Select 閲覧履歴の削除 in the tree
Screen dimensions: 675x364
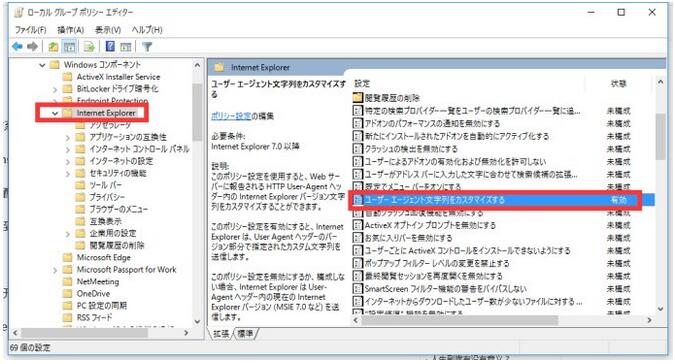coord(117,245)
